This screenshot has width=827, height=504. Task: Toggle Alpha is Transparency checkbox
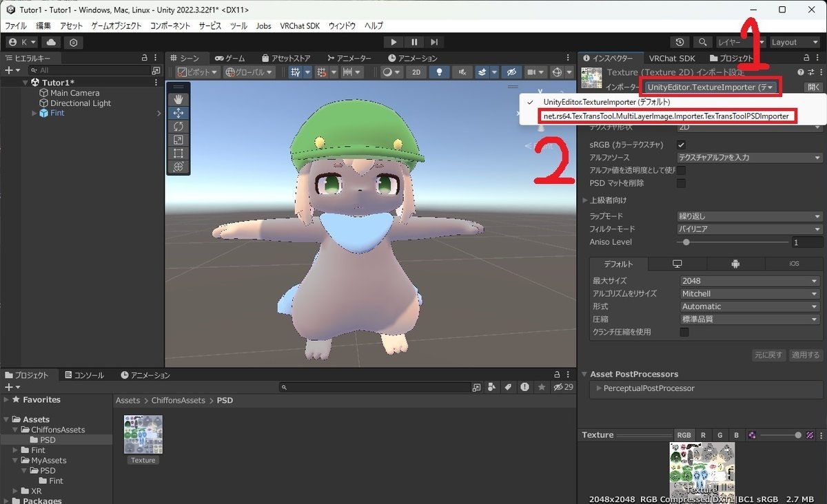pyautogui.click(x=682, y=170)
